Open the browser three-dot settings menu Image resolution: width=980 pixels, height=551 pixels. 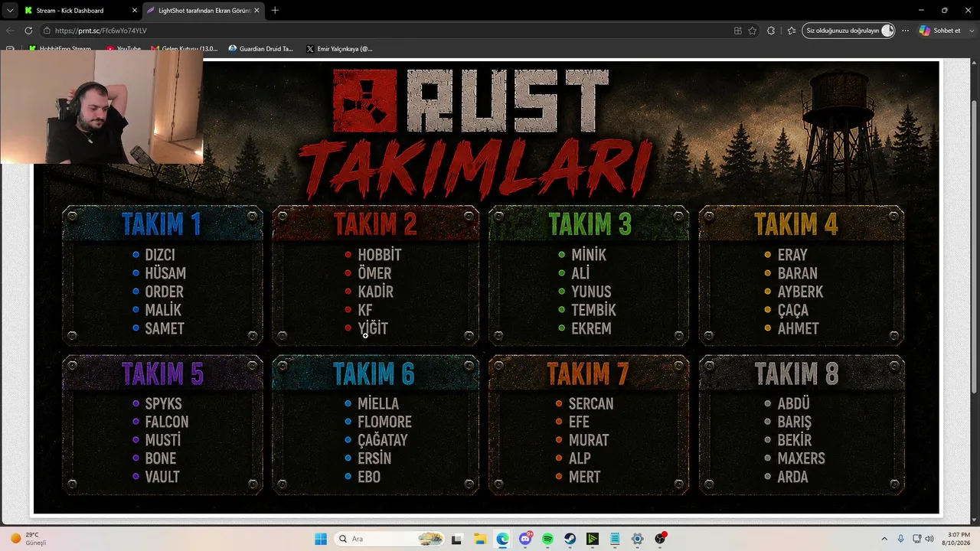(x=906, y=31)
